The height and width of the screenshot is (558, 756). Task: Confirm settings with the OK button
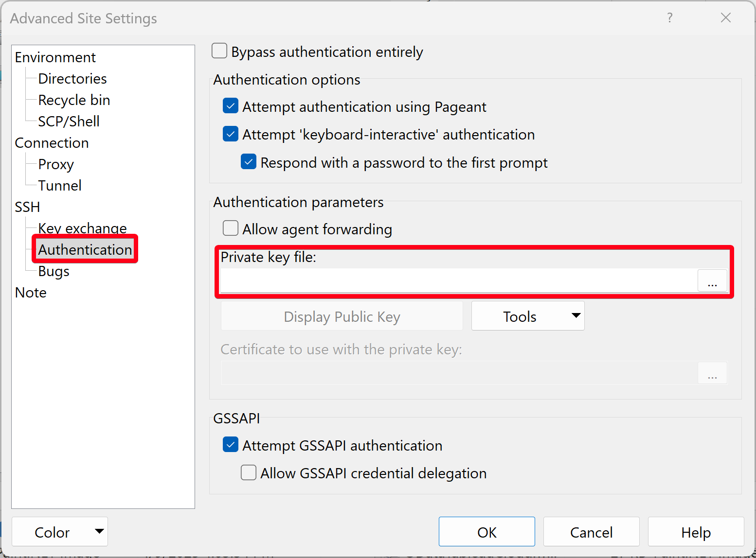486,532
